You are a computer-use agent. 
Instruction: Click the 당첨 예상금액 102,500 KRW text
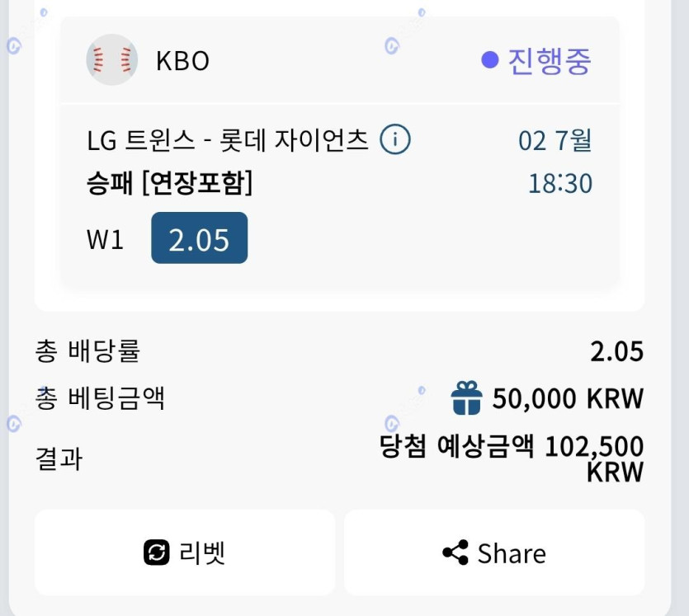(x=511, y=457)
